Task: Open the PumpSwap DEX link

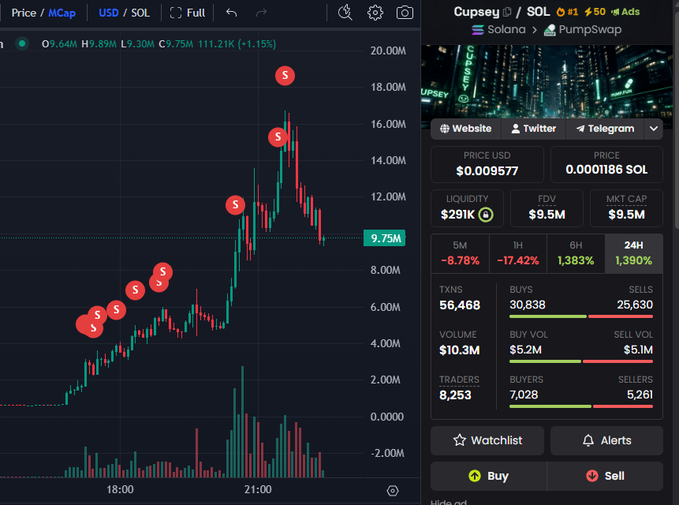Action: [582, 29]
